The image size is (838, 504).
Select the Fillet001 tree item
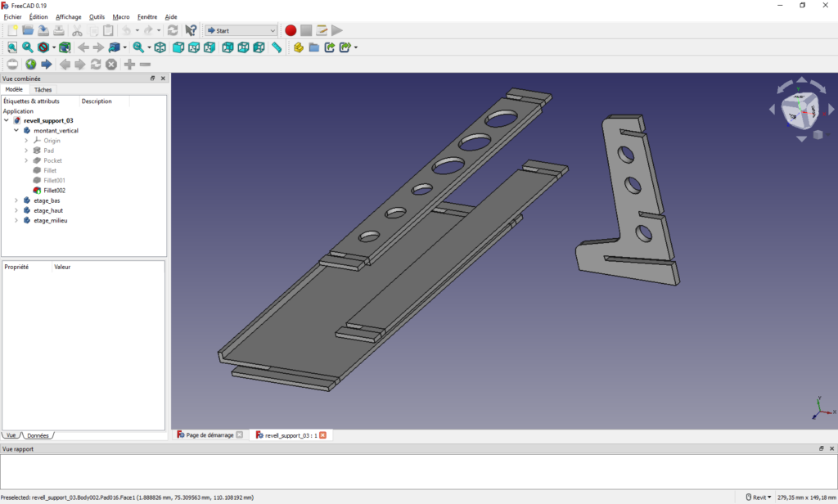pyautogui.click(x=54, y=181)
